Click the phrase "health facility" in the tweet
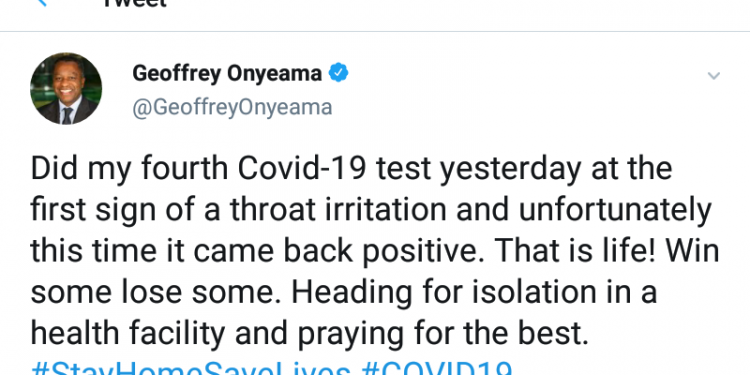The image size is (750, 375). (x=128, y=334)
